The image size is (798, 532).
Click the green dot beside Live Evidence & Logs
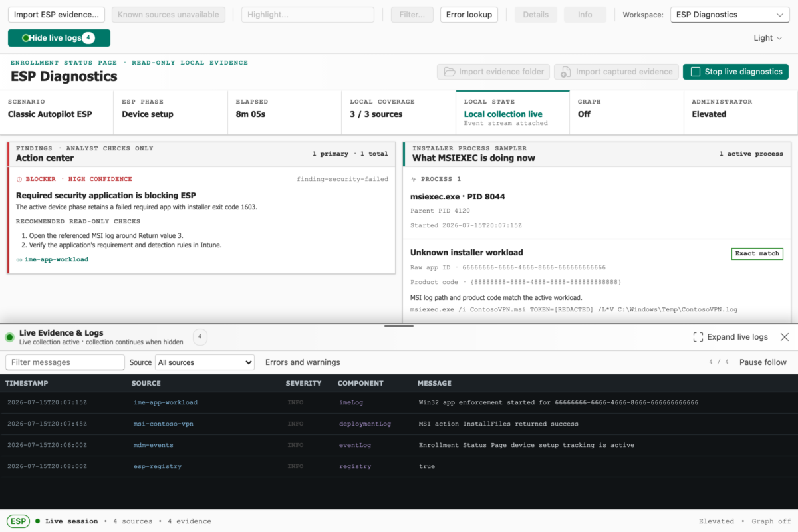click(10, 337)
